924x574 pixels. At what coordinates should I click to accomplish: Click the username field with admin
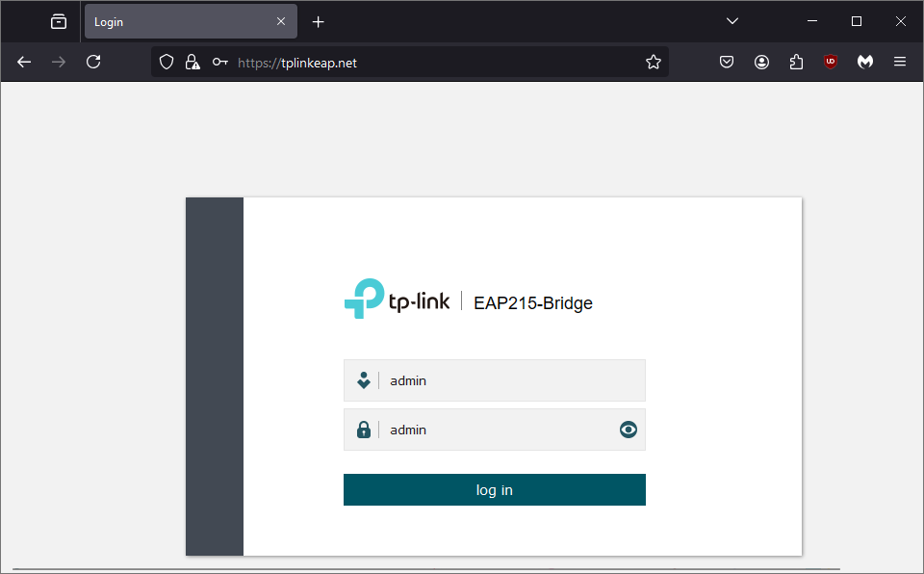[x=495, y=380]
